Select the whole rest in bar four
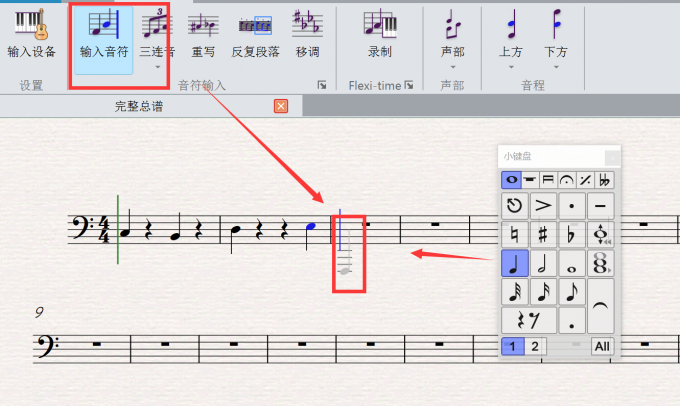The image size is (680, 406). click(435, 224)
